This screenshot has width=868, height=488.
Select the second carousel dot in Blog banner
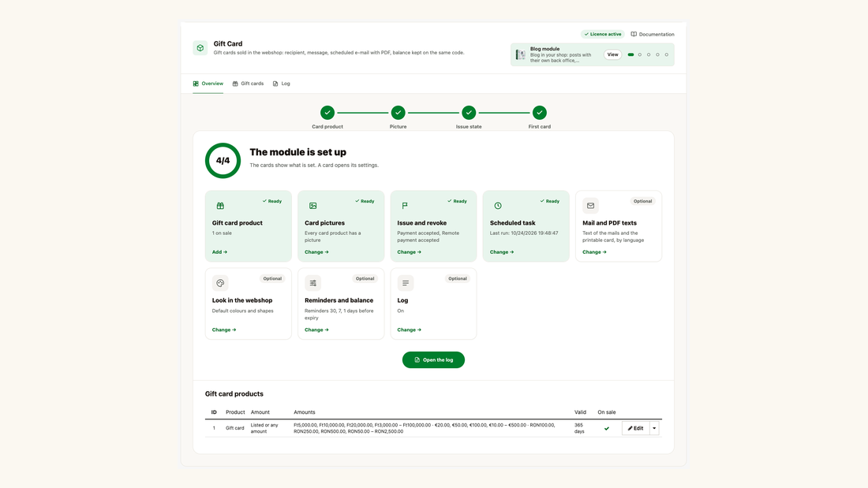(640, 54)
